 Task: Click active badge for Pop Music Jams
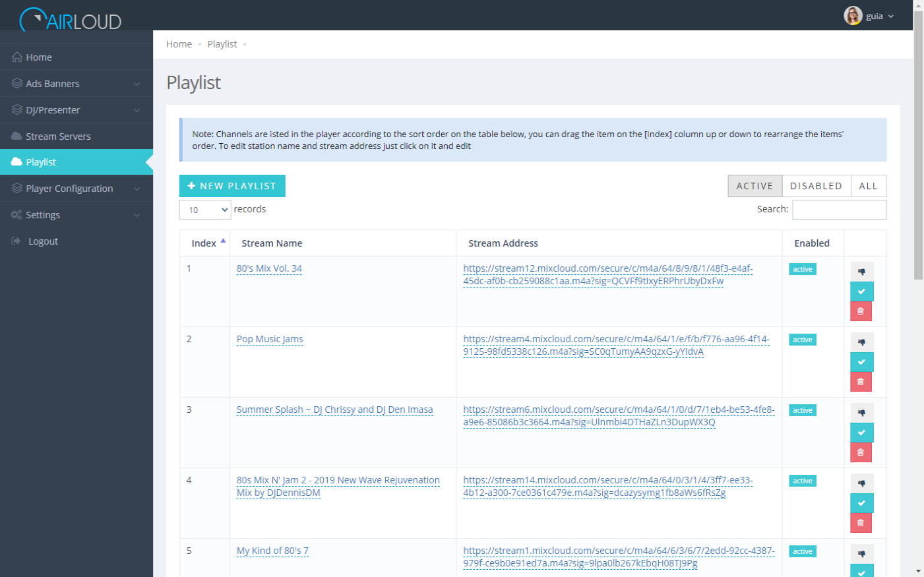click(803, 340)
